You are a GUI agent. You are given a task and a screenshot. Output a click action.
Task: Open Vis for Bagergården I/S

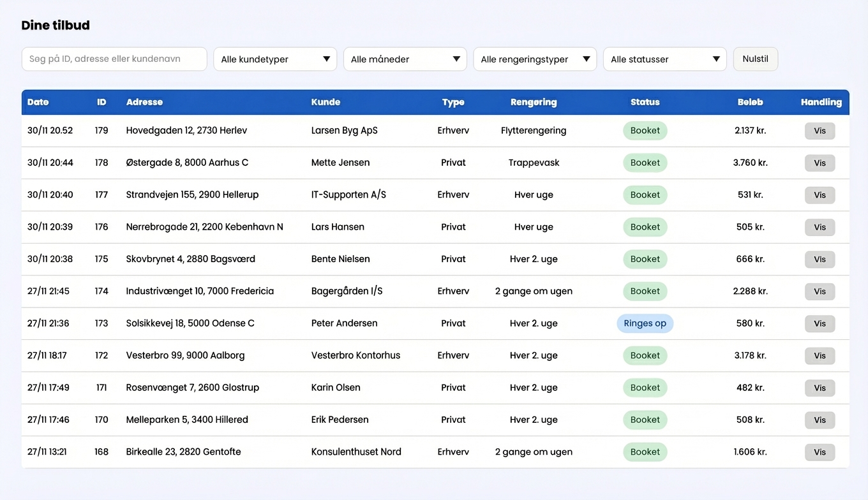pyautogui.click(x=820, y=291)
